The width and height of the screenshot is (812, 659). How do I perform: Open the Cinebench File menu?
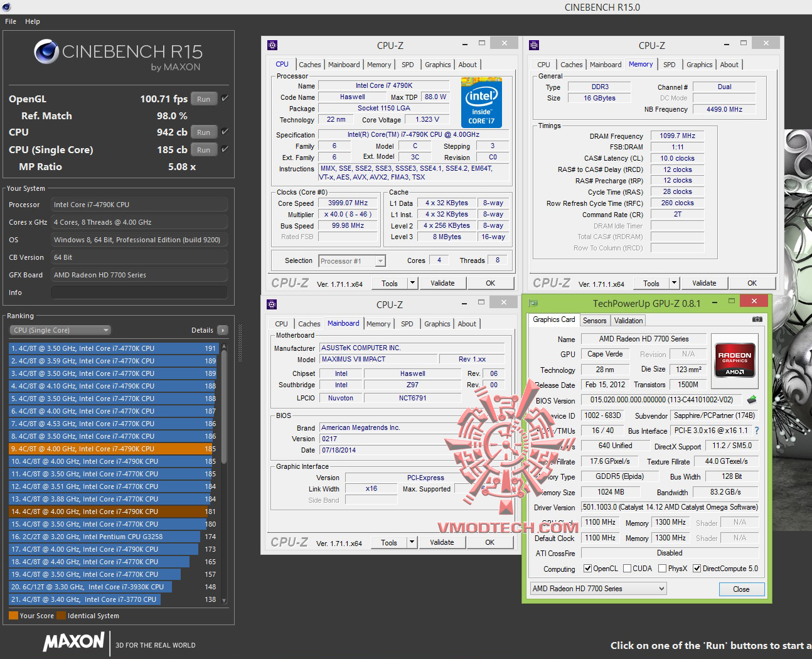tap(11, 21)
